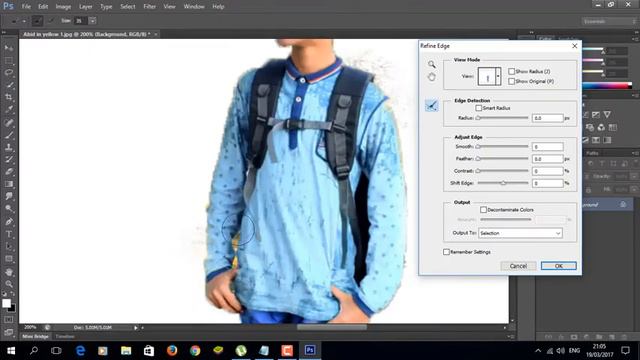Image resolution: width=640 pixels, height=360 pixels.
Task: Add a Vibrance adjustment layer
Action: pos(607,115)
